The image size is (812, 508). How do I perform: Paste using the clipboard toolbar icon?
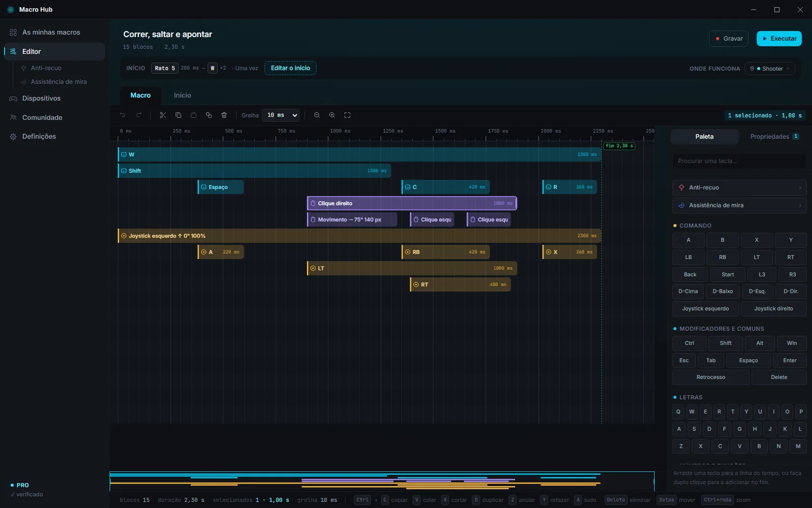193,115
